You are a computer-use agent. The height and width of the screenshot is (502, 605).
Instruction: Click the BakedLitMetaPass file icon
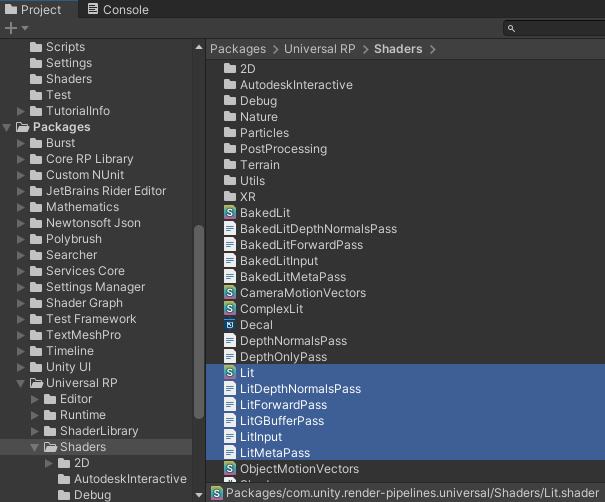click(x=230, y=277)
